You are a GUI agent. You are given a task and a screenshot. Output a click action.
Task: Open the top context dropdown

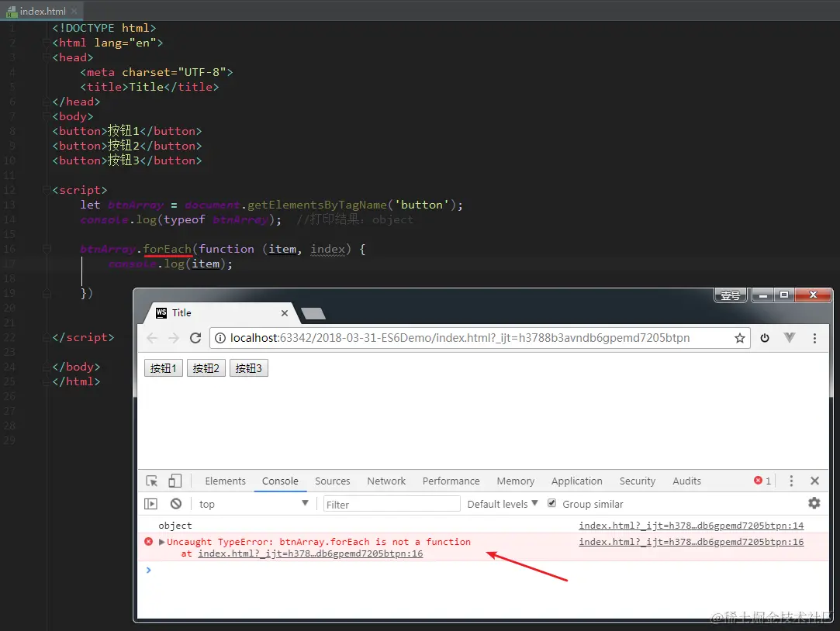[253, 504]
